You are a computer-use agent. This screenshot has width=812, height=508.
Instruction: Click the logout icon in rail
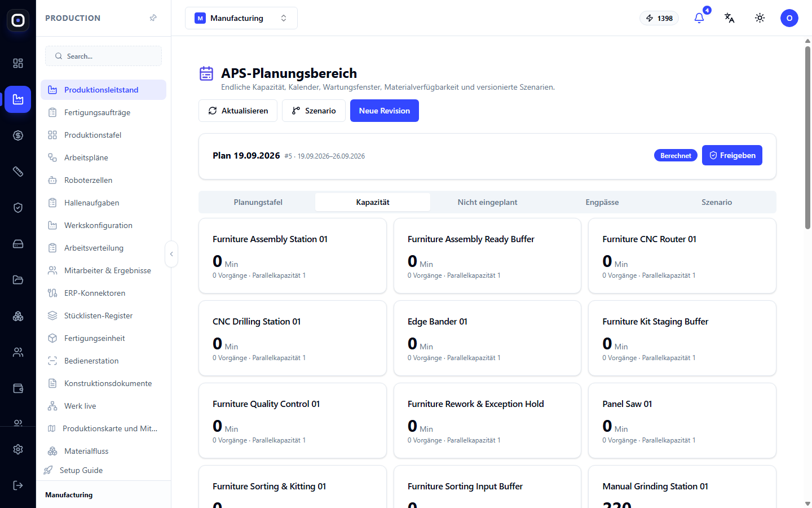coord(18,485)
